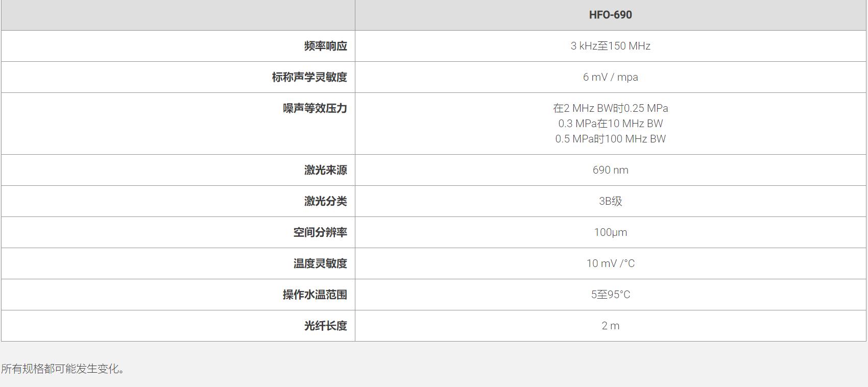Click the 激光分类 row label

coord(325,201)
